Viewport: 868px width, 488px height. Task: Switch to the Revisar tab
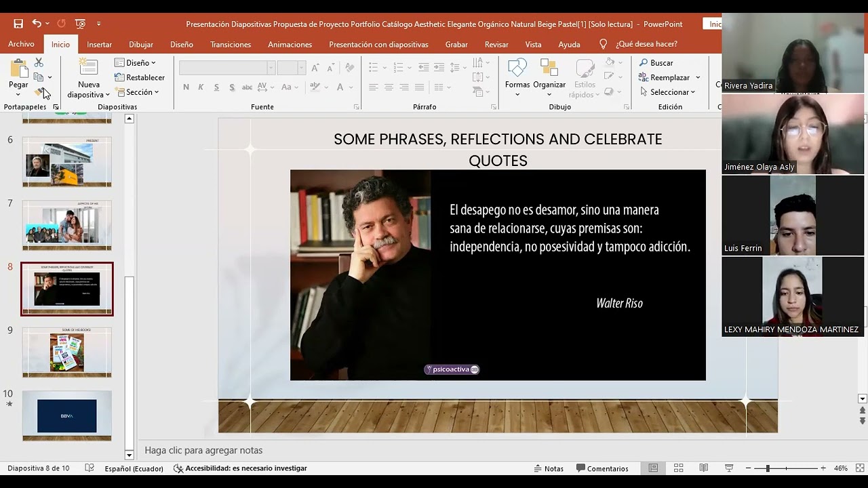[496, 44]
